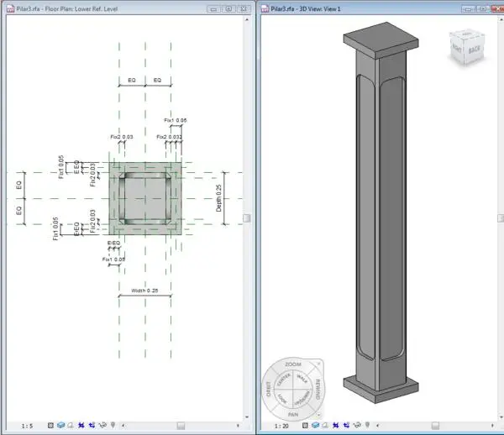Click the RIGHT face of the ViewCube
504x435 pixels.
(x=457, y=49)
